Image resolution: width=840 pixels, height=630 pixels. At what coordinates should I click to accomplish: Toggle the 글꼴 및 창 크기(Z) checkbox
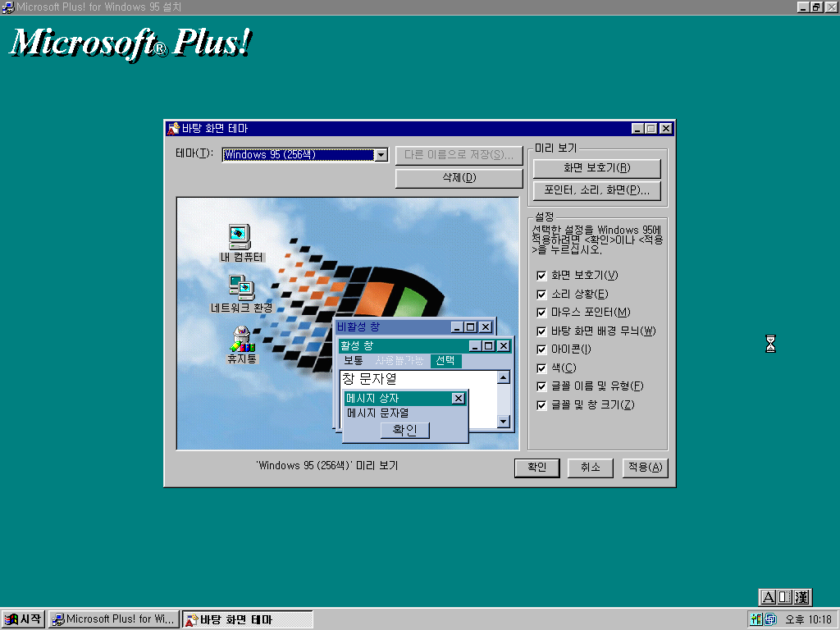coord(541,405)
